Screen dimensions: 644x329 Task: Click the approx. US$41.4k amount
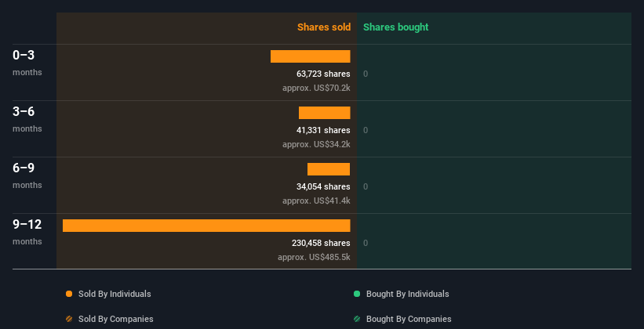click(316, 201)
